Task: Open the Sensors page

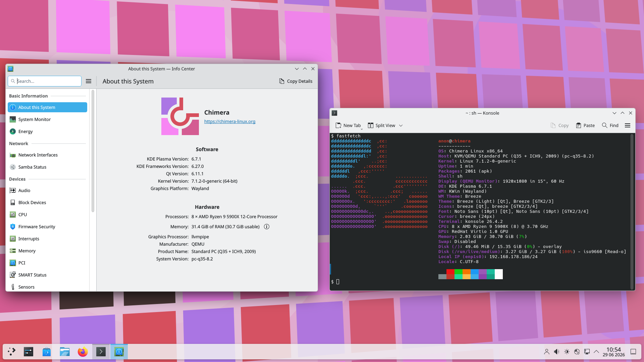Action: (x=47, y=287)
